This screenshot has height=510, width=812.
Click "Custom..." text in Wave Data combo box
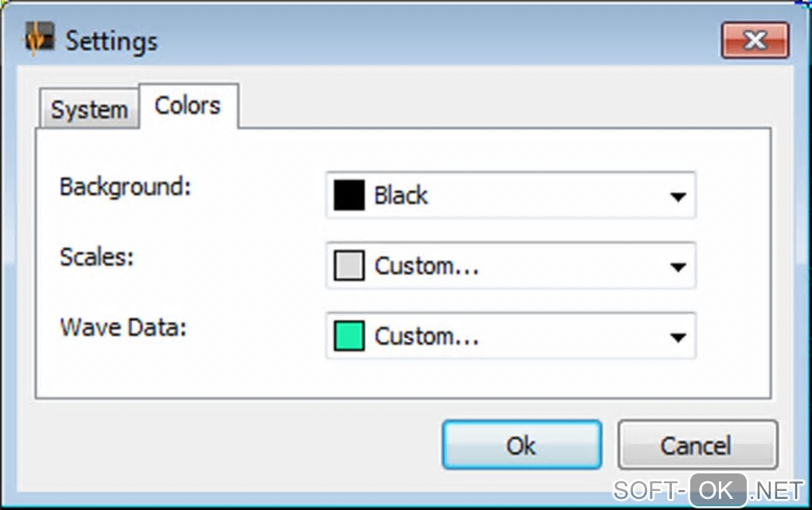pos(427,336)
